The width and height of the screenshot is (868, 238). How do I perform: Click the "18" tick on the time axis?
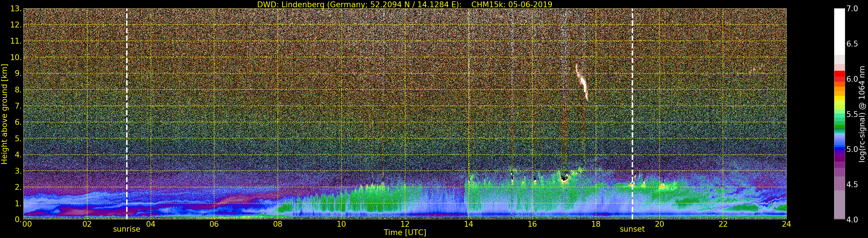pos(596,224)
